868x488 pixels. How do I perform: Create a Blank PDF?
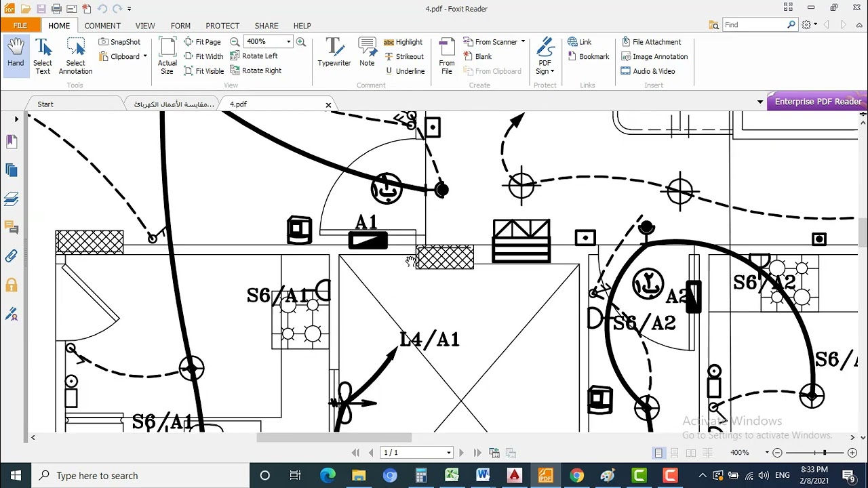tap(477, 56)
